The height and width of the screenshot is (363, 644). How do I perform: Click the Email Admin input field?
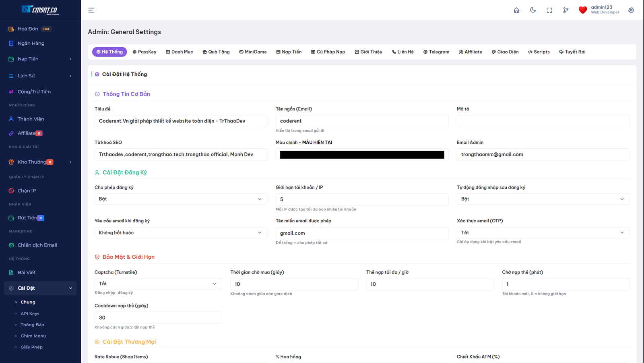[x=543, y=154]
